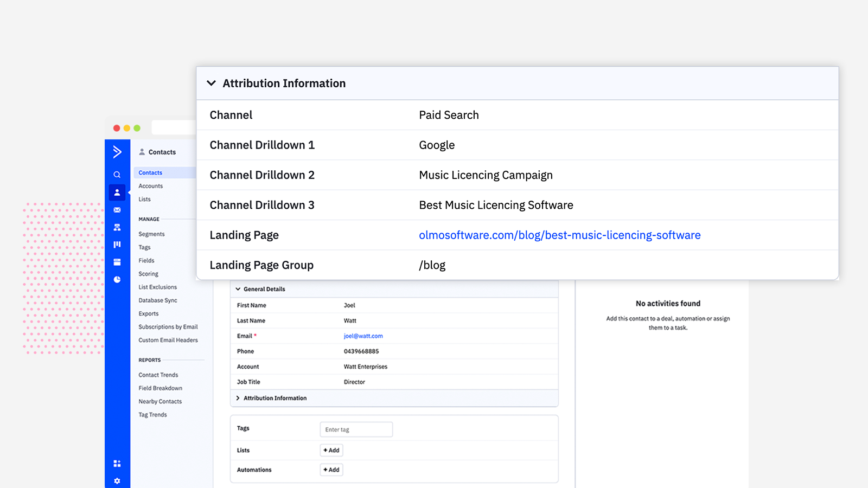The image size is (868, 488).
Task: Open Exports under Manage
Action: pyautogui.click(x=148, y=313)
